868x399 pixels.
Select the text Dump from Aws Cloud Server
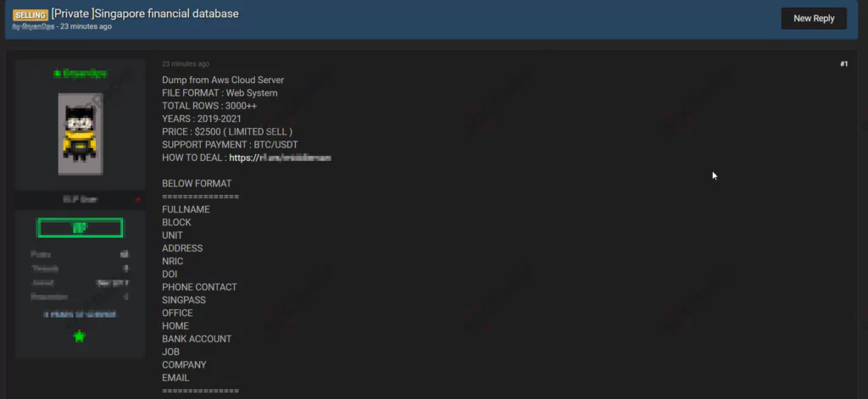click(223, 80)
